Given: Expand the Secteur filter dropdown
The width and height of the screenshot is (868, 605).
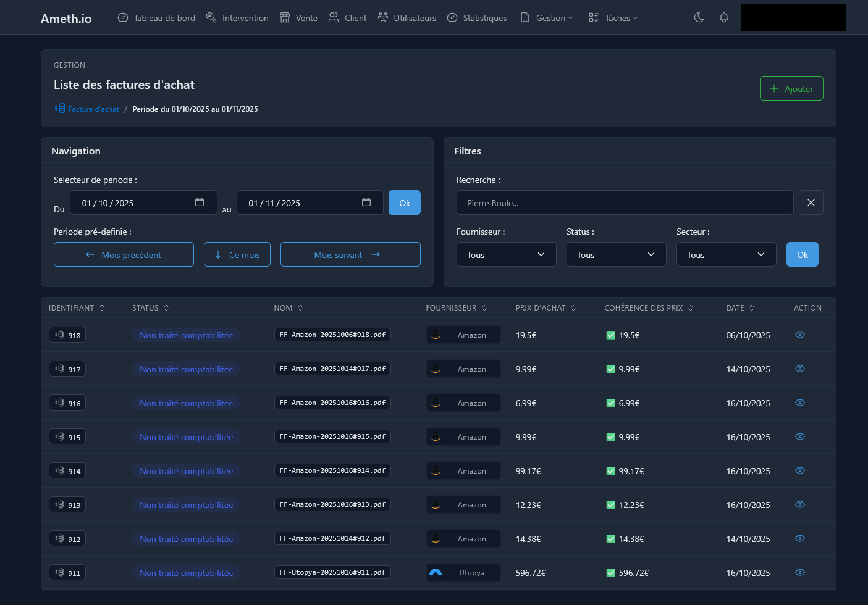Looking at the screenshot, I should (726, 254).
